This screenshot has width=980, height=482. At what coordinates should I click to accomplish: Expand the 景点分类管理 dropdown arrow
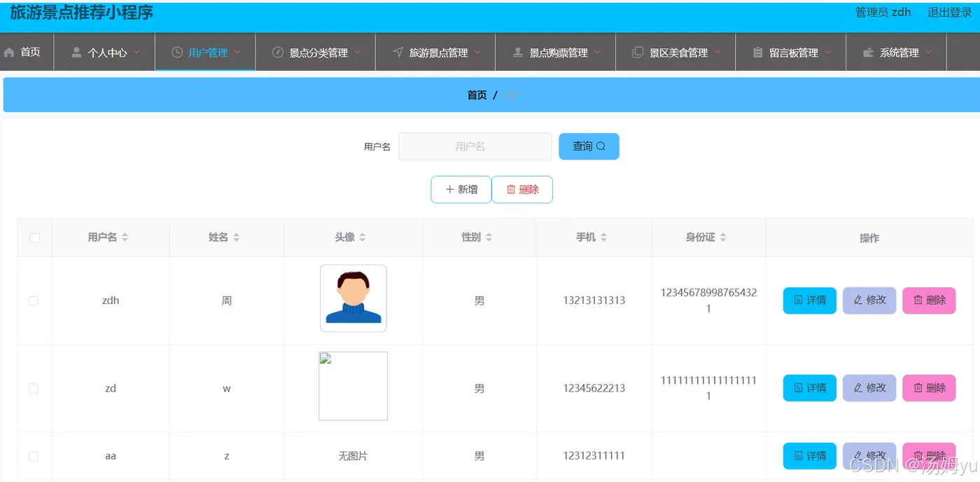pyautogui.click(x=357, y=52)
